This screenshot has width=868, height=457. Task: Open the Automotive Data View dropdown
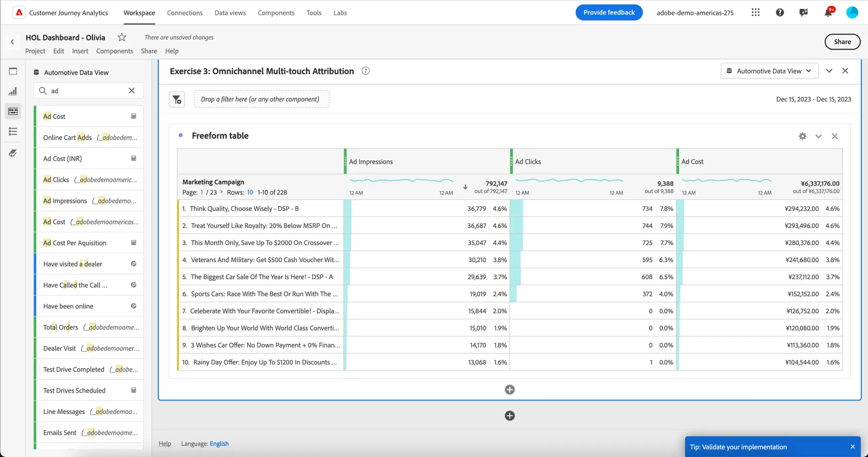(x=770, y=71)
